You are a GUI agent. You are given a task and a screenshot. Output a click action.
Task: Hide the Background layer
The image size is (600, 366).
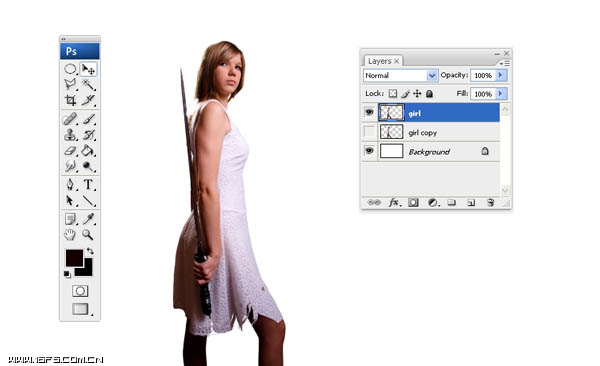click(x=369, y=151)
